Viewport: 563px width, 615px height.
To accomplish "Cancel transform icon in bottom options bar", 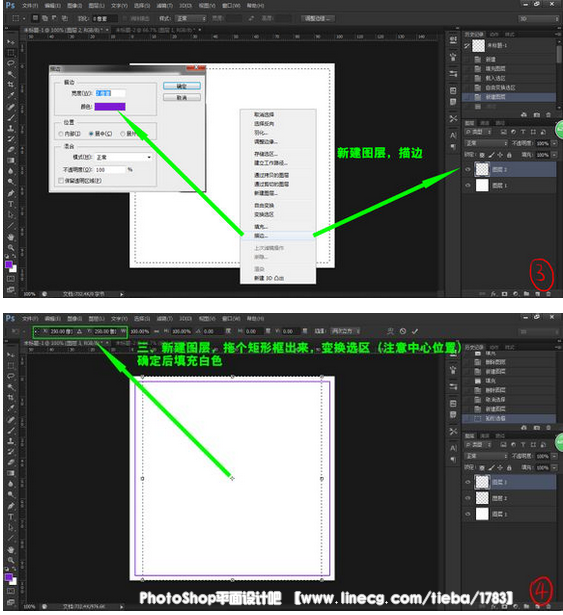I will (x=403, y=331).
